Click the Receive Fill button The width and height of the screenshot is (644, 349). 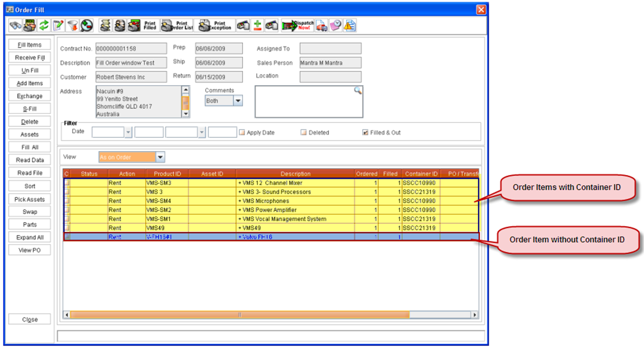pyautogui.click(x=30, y=57)
